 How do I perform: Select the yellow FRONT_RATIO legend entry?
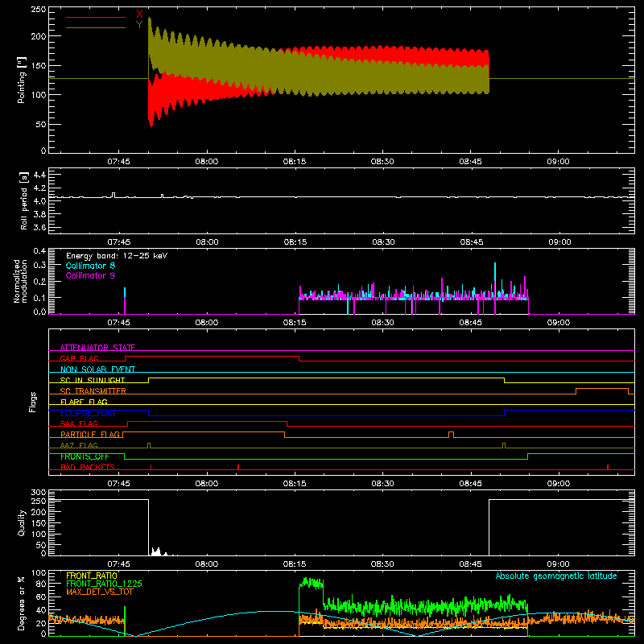click(92, 576)
